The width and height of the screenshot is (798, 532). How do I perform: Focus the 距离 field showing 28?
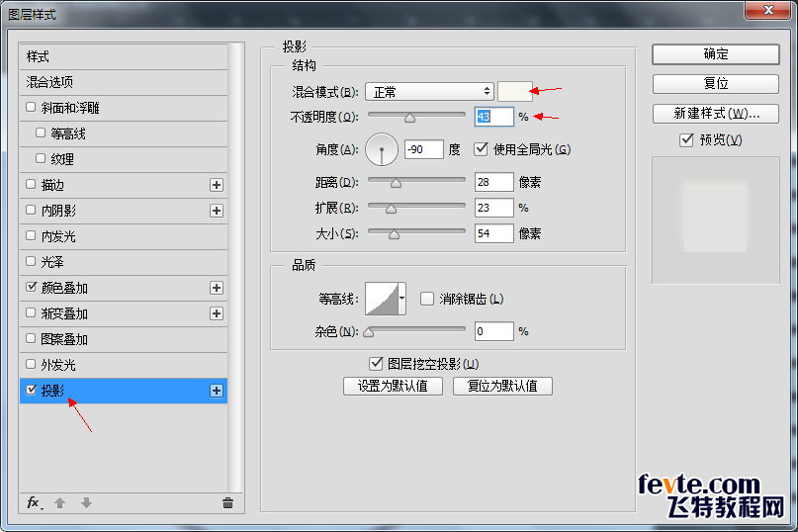(494, 182)
